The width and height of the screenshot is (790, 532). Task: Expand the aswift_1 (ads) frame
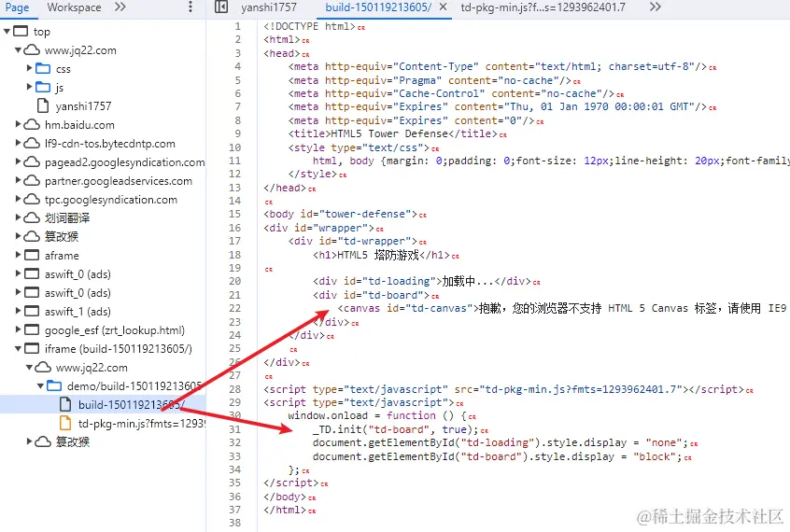pos(18,312)
